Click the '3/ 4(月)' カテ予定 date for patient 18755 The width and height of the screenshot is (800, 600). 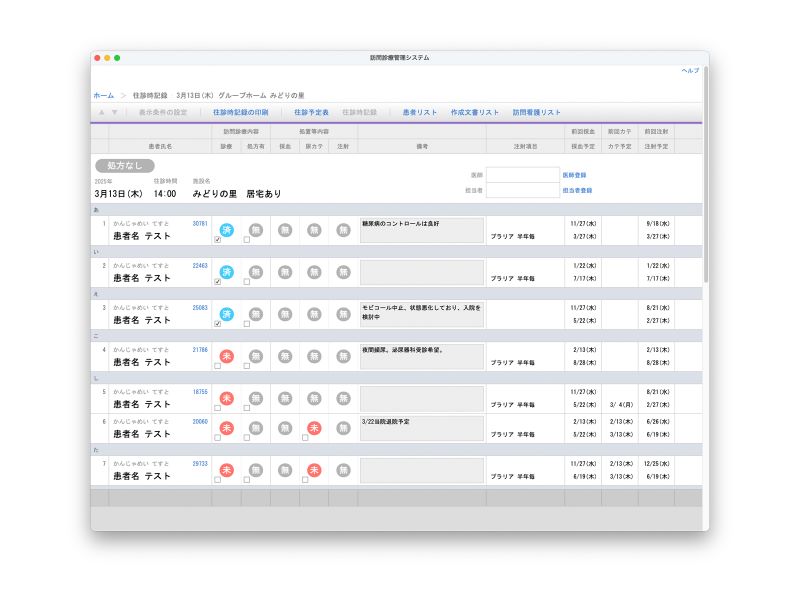[x=621, y=405]
